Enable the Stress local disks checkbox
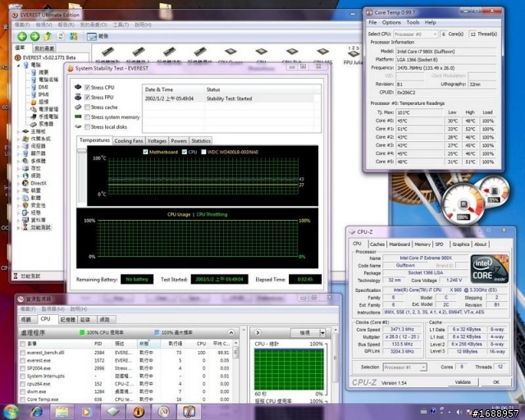Image resolution: width=525 pixels, height=420 pixels. point(88,127)
